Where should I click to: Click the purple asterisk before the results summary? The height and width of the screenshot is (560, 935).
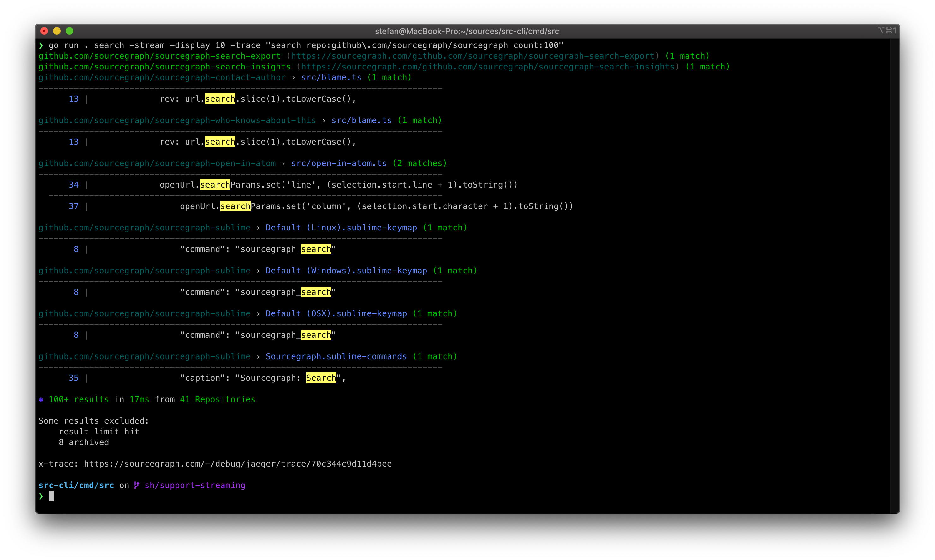click(41, 399)
